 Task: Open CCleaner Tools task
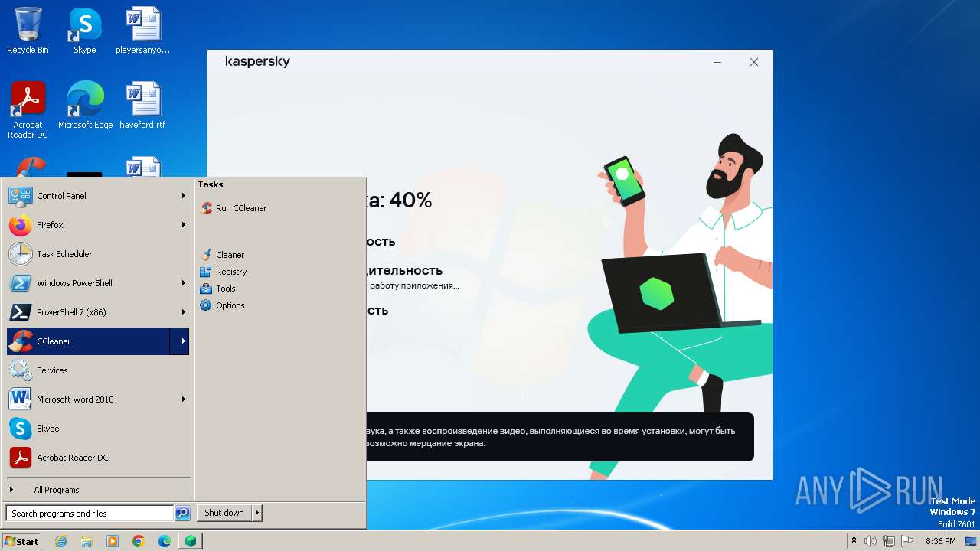217,289
